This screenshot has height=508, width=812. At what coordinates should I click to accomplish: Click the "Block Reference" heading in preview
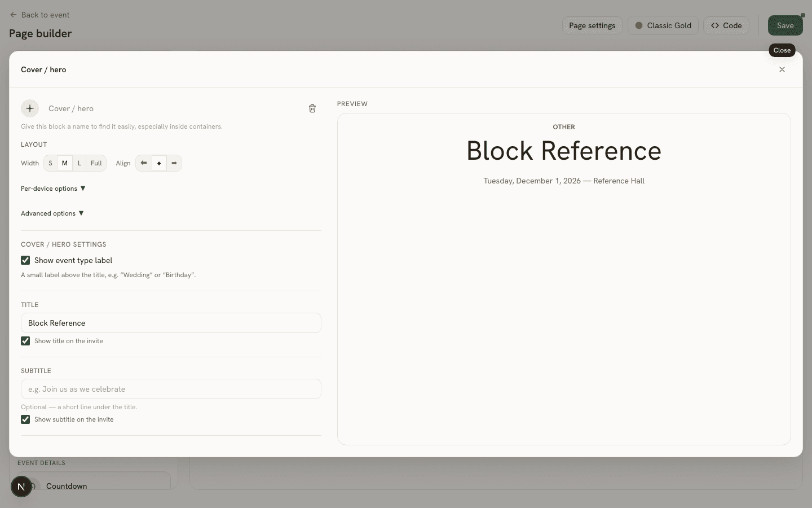click(x=564, y=151)
